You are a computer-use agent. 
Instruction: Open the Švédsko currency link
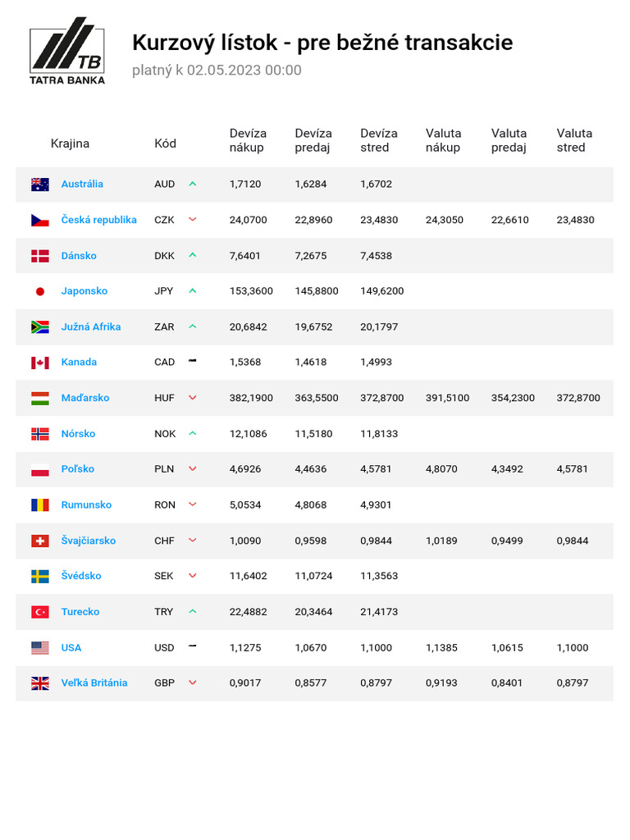coord(81,575)
